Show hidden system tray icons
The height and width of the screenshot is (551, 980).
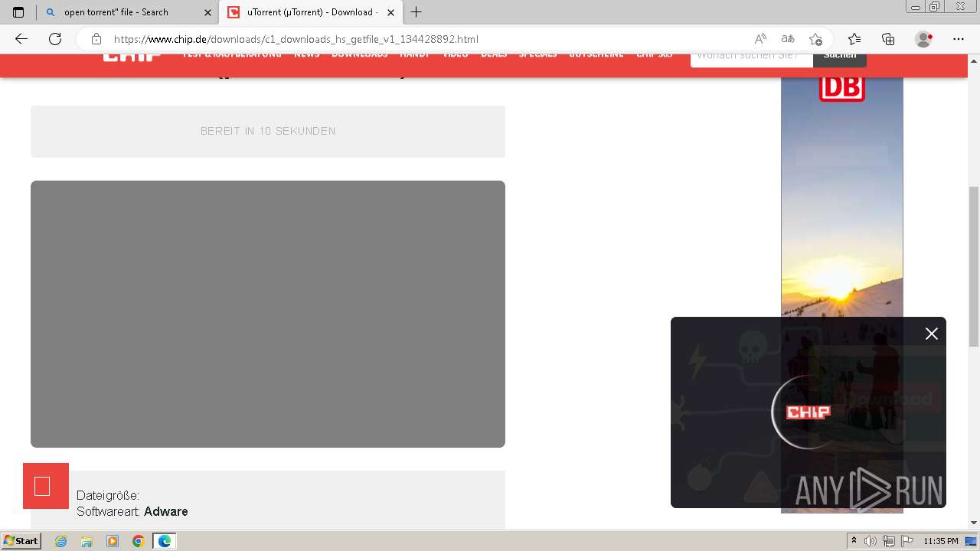pos(854,541)
